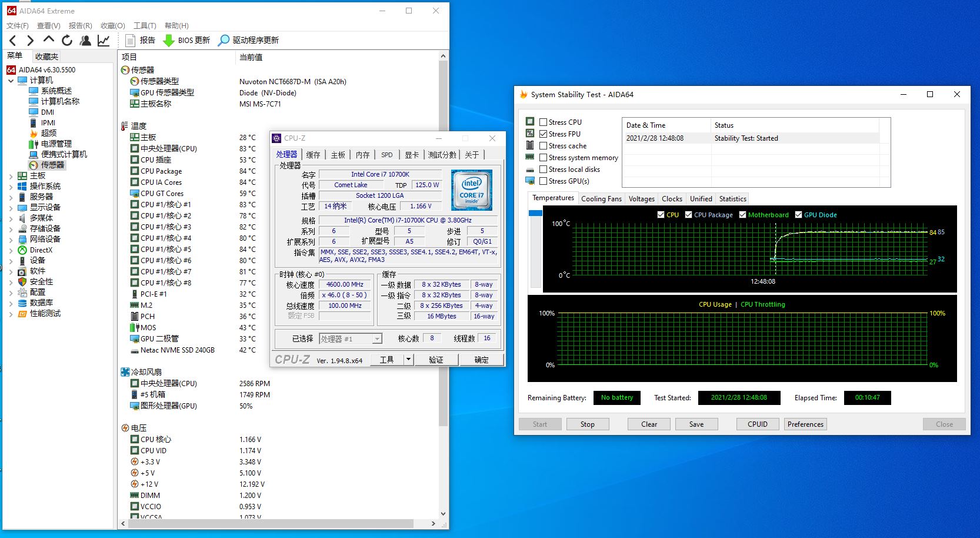Open the 工具 dropdown arrow in CPU-Z
980x538 pixels.
408,360
